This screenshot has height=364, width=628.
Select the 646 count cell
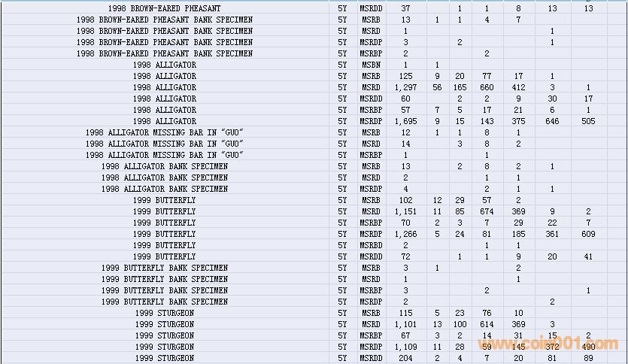[x=552, y=121]
